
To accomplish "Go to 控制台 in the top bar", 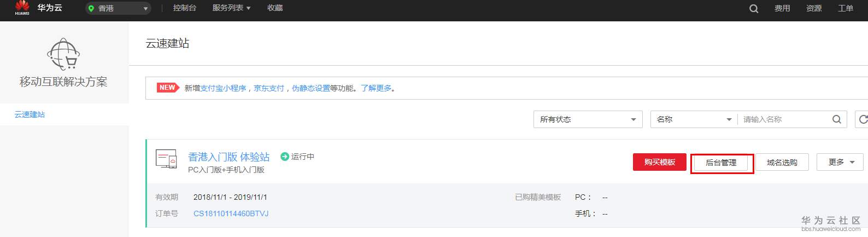I will pyautogui.click(x=184, y=8).
